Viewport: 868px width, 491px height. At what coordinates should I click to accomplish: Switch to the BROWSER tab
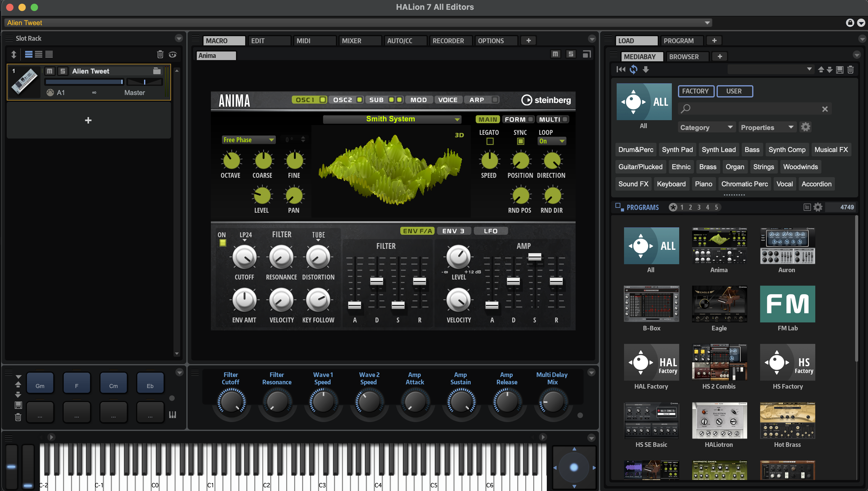coord(687,57)
